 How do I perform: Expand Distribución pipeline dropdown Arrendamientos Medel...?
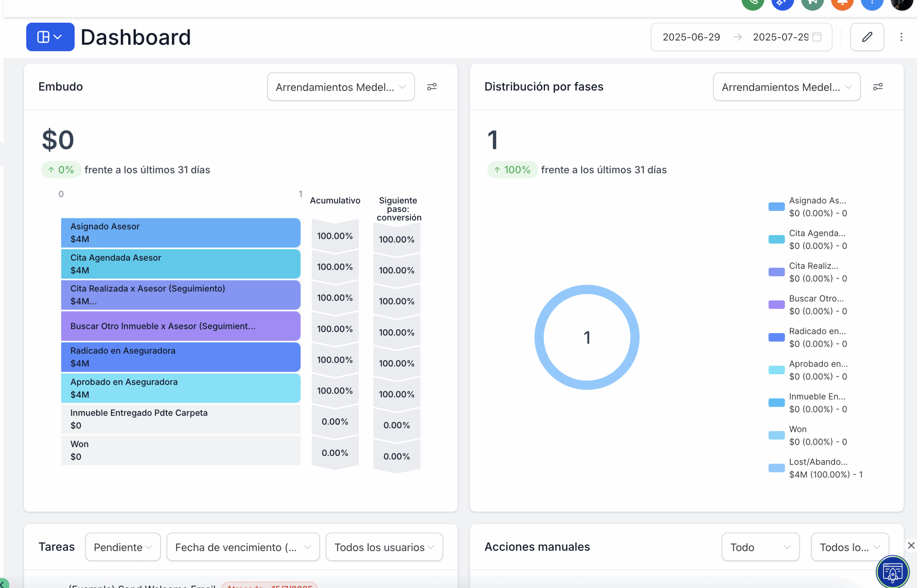[x=787, y=87]
